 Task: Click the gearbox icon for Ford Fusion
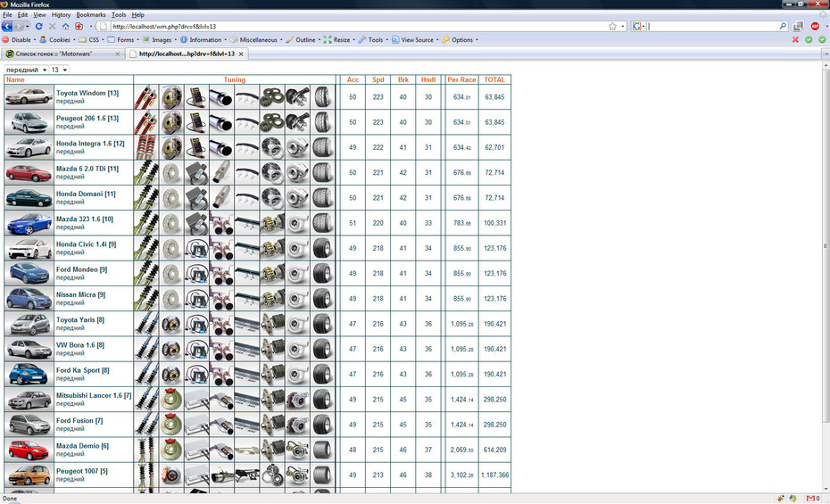[x=272, y=425]
